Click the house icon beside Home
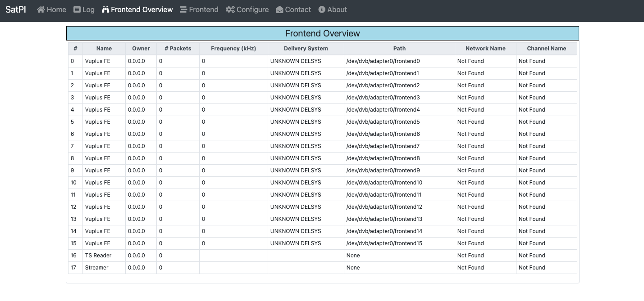644x301 pixels. (x=41, y=9)
